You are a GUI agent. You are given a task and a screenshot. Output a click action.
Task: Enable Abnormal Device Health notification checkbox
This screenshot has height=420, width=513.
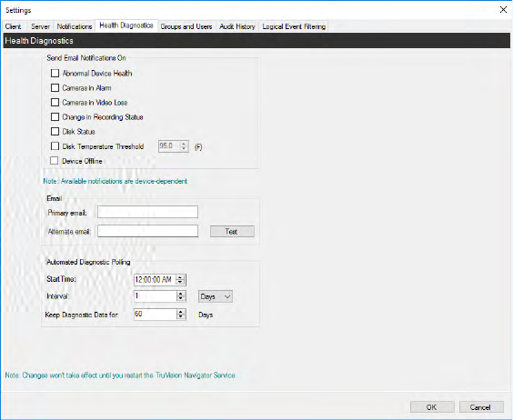[55, 74]
